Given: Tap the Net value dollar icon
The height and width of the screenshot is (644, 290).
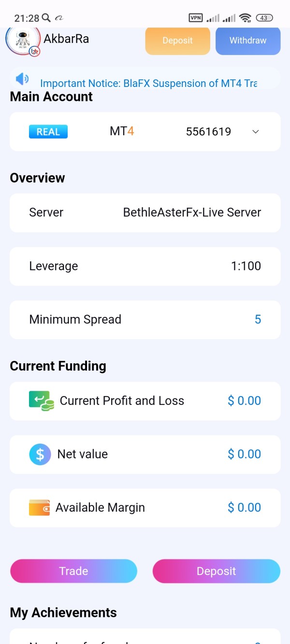Looking at the screenshot, I should [x=40, y=454].
